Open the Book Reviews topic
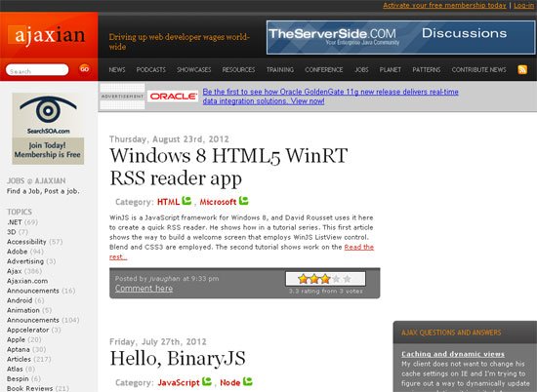The height and width of the screenshot is (392, 537). coord(30,388)
